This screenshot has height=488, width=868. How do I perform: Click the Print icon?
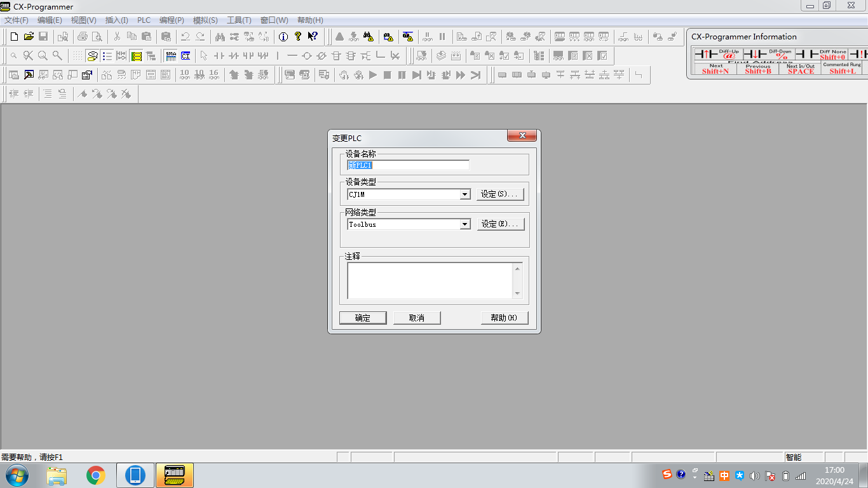pyautogui.click(x=83, y=37)
